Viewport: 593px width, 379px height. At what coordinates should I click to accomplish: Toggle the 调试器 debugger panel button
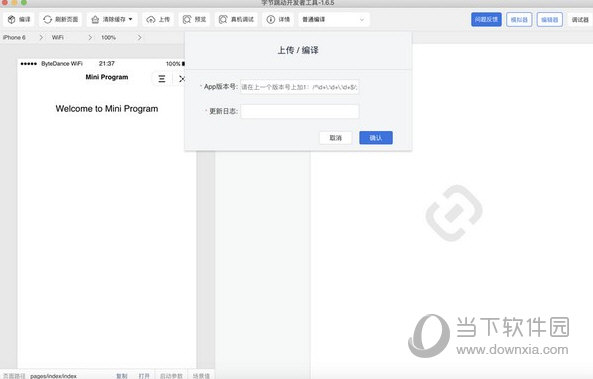[580, 19]
